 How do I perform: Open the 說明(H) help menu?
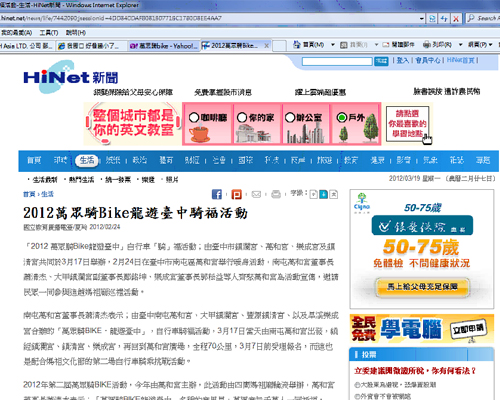(76, 33)
